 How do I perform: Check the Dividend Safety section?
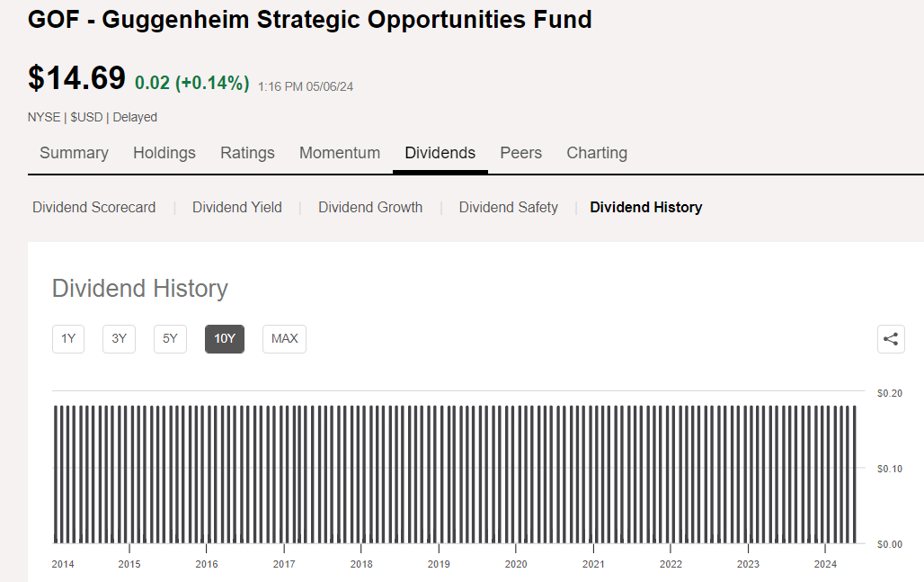509,207
